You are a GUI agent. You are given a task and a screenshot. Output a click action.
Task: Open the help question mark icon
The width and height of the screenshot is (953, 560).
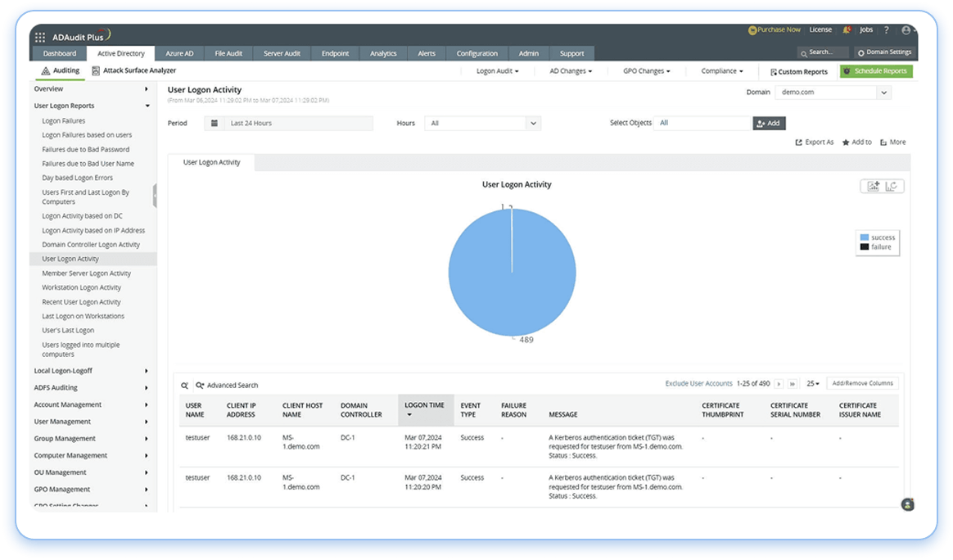886,29
